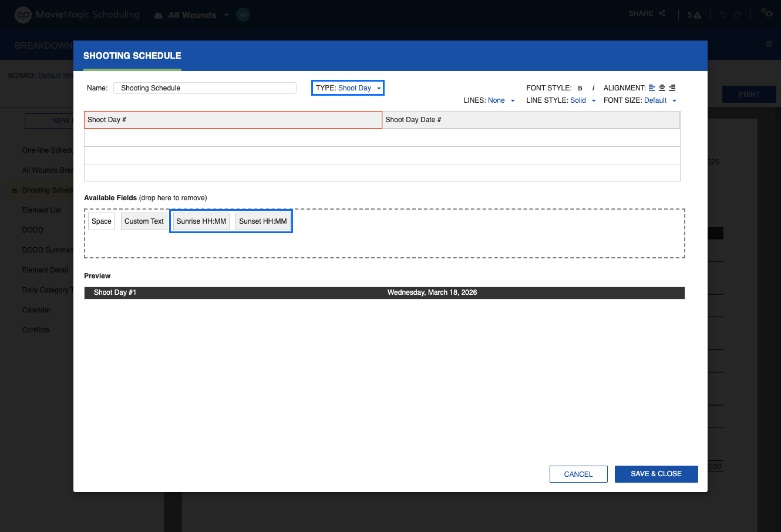This screenshot has width=781, height=532.
Task: Click the Name input field
Action: [205, 88]
